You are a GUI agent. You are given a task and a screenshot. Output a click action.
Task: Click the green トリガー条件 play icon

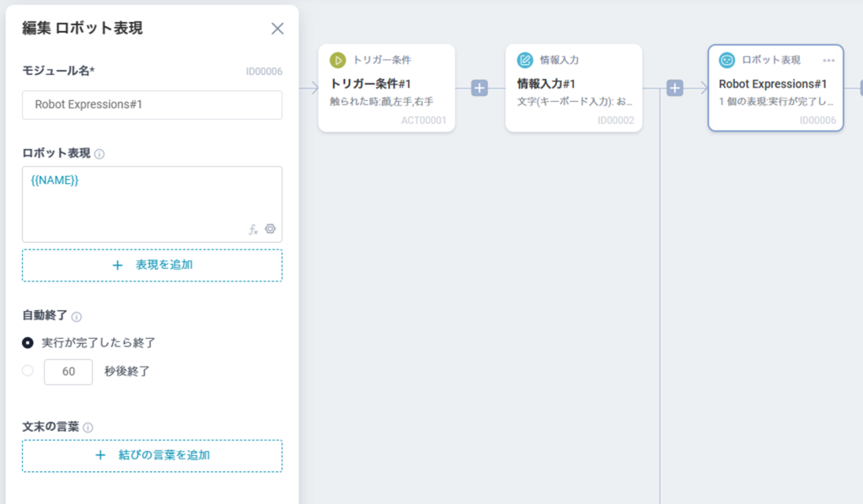[338, 60]
